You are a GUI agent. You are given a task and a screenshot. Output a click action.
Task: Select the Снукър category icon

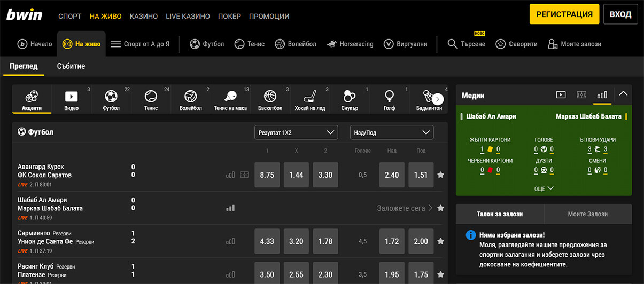(350, 99)
